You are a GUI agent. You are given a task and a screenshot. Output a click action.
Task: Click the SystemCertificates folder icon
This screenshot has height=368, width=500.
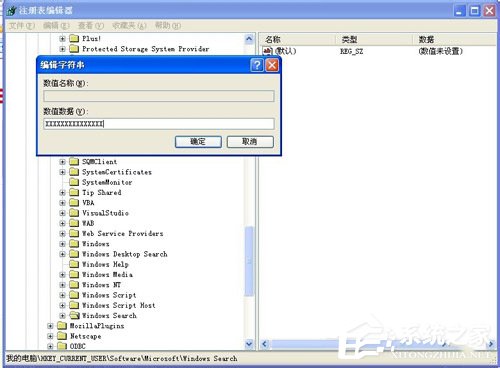(74, 172)
